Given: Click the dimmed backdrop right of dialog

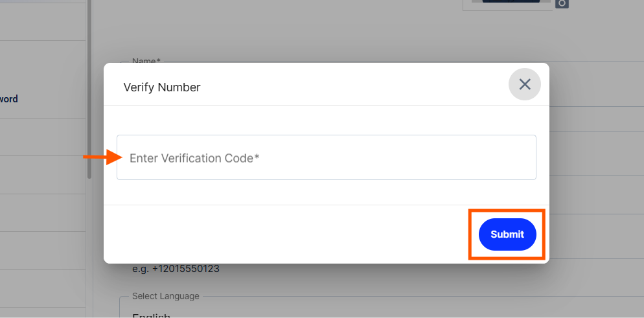Looking at the screenshot, I should (595, 164).
